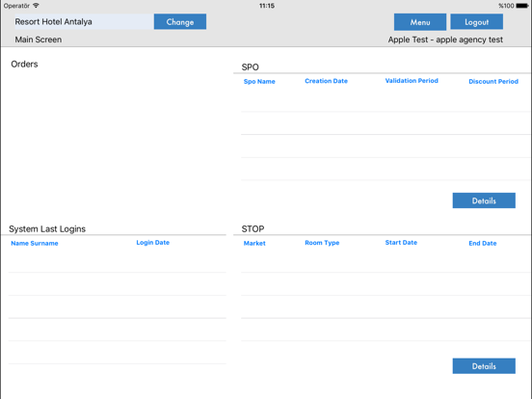532x399 pixels.
Task: Click the Change hotel button
Action: click(x=180, y=22)
